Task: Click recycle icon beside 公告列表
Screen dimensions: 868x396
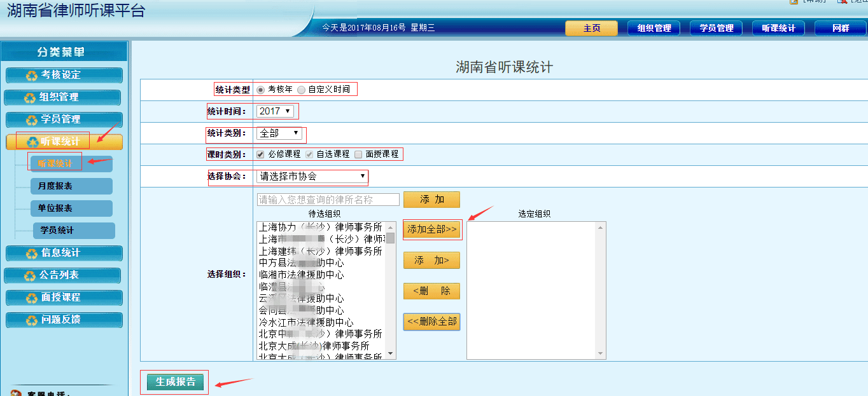Action: [29, 276]
